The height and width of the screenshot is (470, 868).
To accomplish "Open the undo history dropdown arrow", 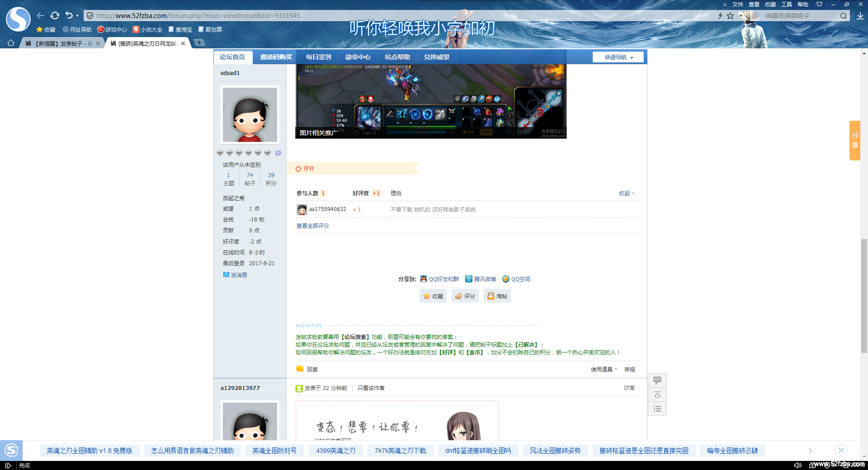I will [x=77, y=16].
